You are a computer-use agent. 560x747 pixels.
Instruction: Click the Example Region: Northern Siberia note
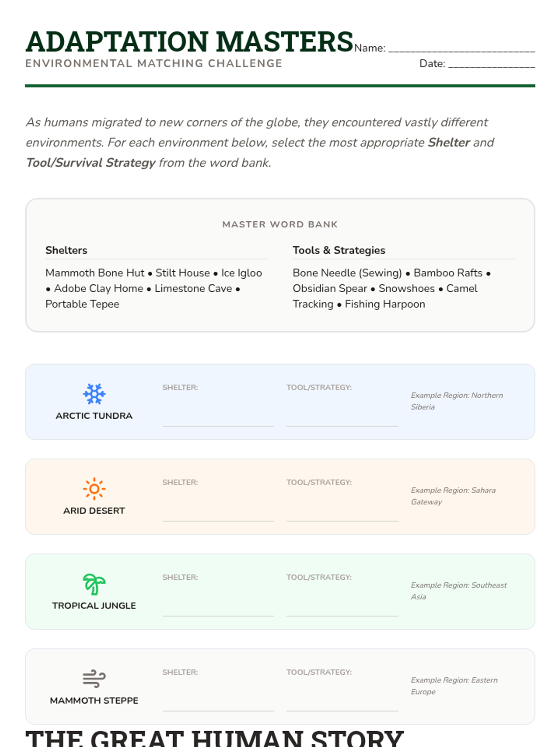456,401
